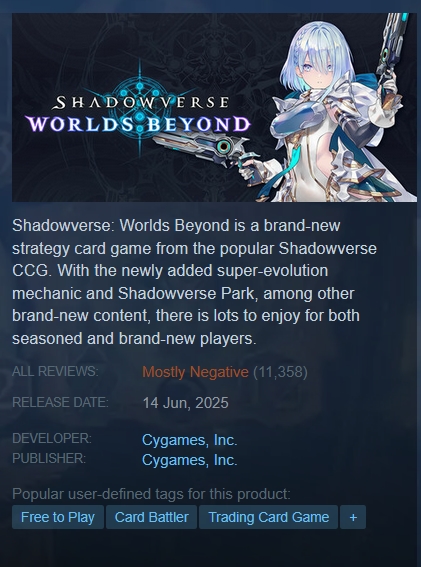Image resolution: width=421 pixels, height=567 pixels.
Task: Click the Shadowverse logo text in banner
Action: pos(140,103)
